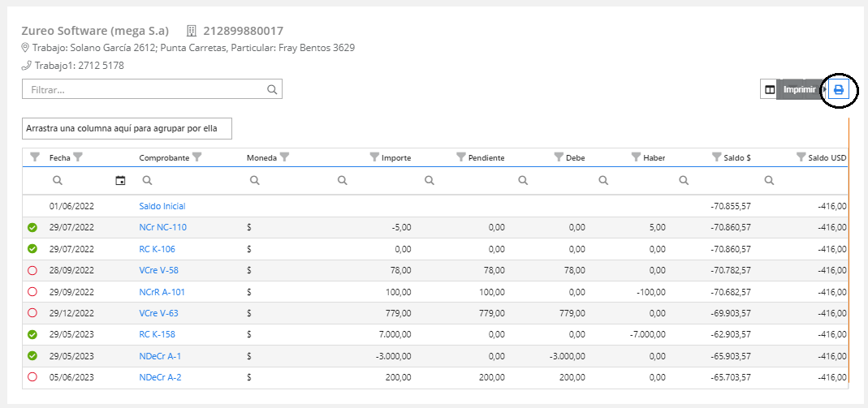
Task: Click the filter funnel beside Saldo $
Action: [x=716, y=157]
